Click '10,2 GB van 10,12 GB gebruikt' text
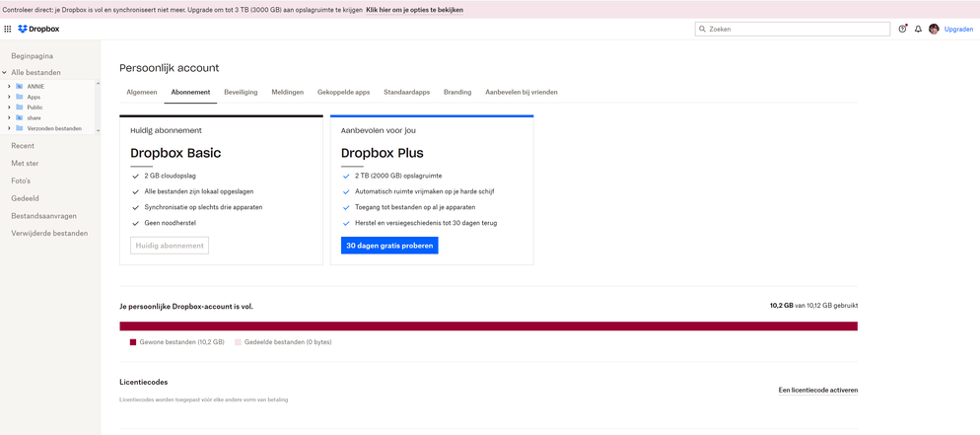This screenshot has height=435, width=980. 813,306
